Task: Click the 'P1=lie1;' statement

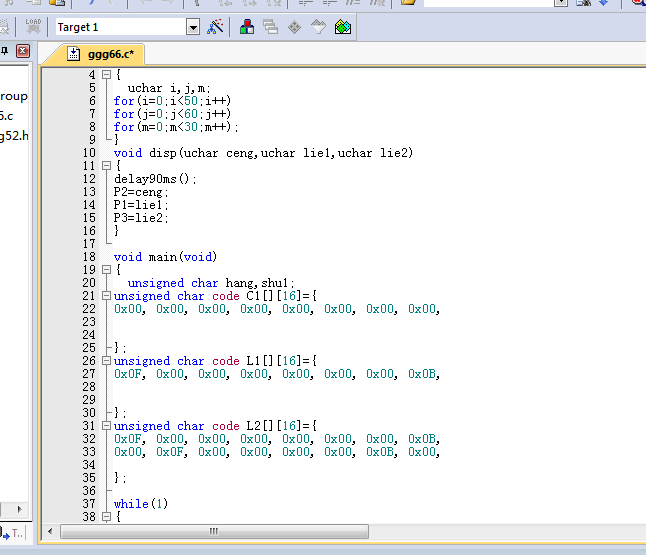Action: coord(141,205)
